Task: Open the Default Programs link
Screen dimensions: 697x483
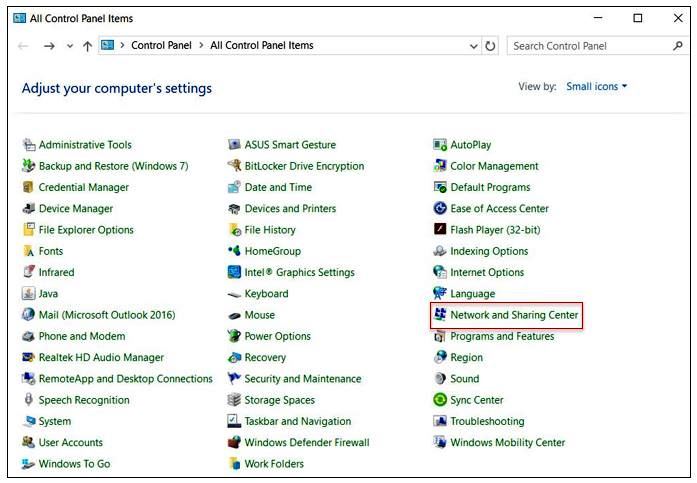Action: (x=490, y=187)
